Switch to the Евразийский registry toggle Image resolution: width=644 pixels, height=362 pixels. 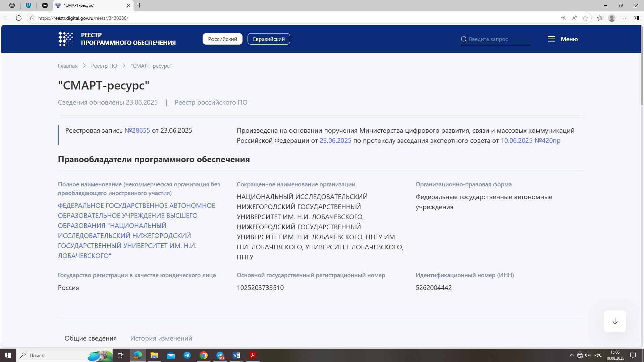click(269, 39)
